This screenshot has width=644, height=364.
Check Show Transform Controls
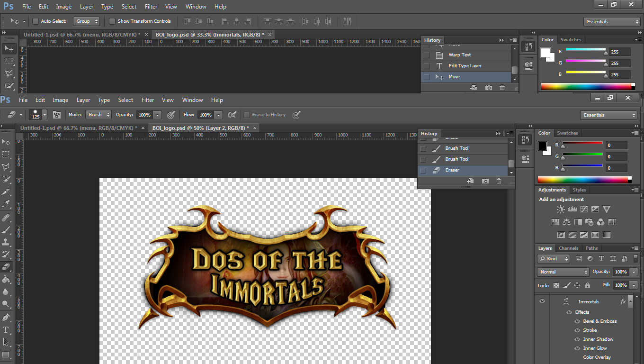[112, 21]
